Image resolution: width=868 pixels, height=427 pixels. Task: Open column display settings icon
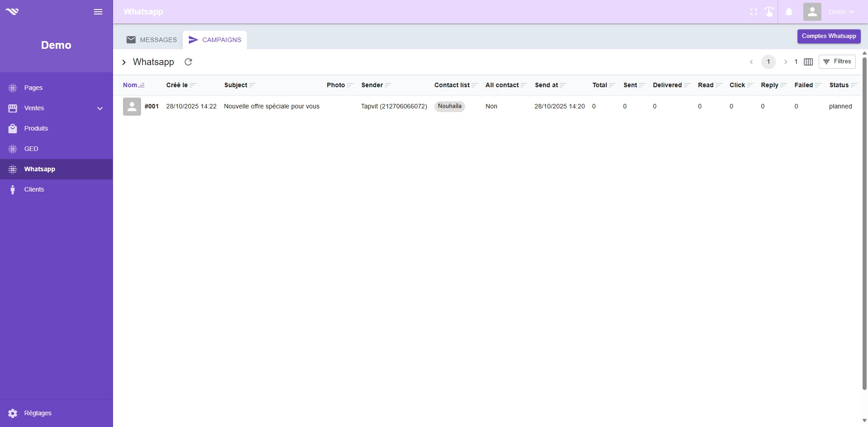coord(808,62)
